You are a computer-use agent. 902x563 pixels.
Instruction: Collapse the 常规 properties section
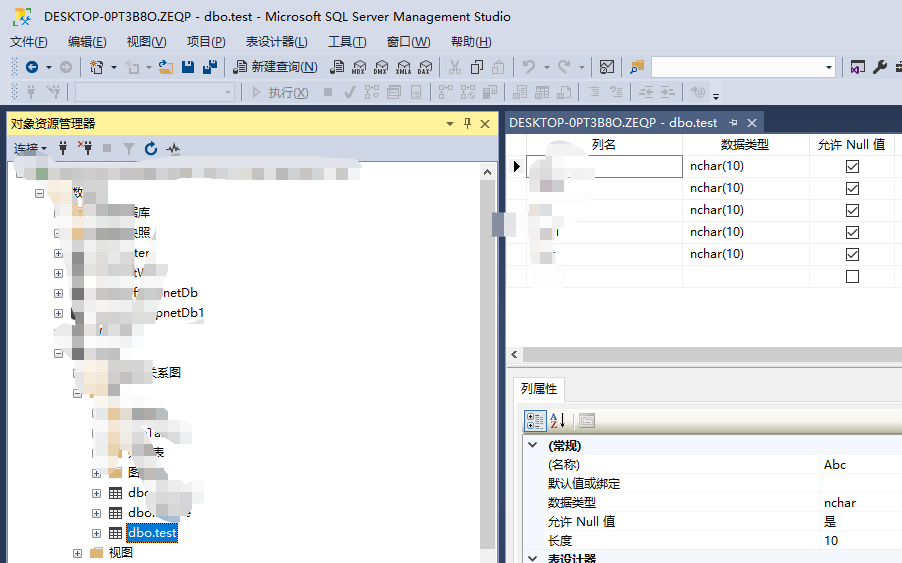click(533, 445)
